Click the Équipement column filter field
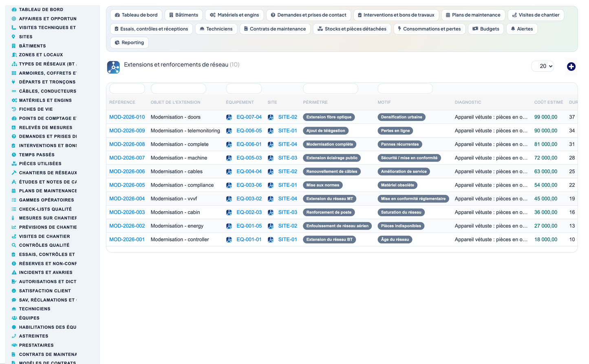Image resolution: width=589 pixels, height=364 pixels. coord(244,89)
